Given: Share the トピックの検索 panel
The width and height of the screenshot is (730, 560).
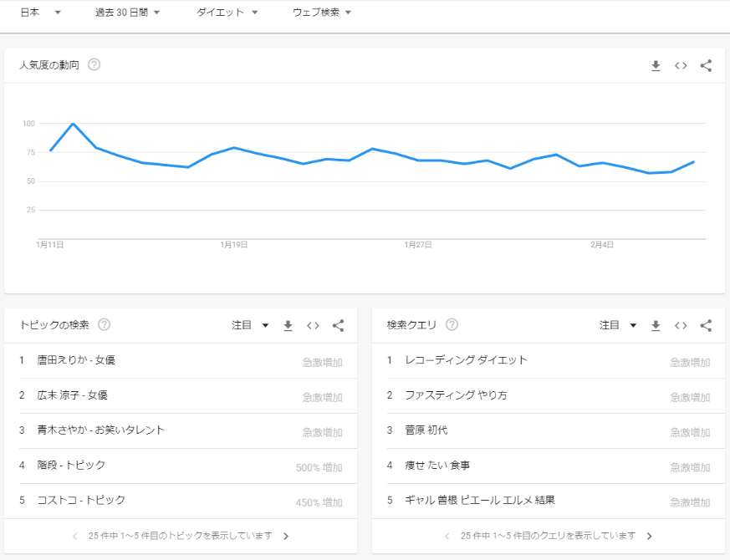Looking at the screenshot, I should click(x=338, y=325).
